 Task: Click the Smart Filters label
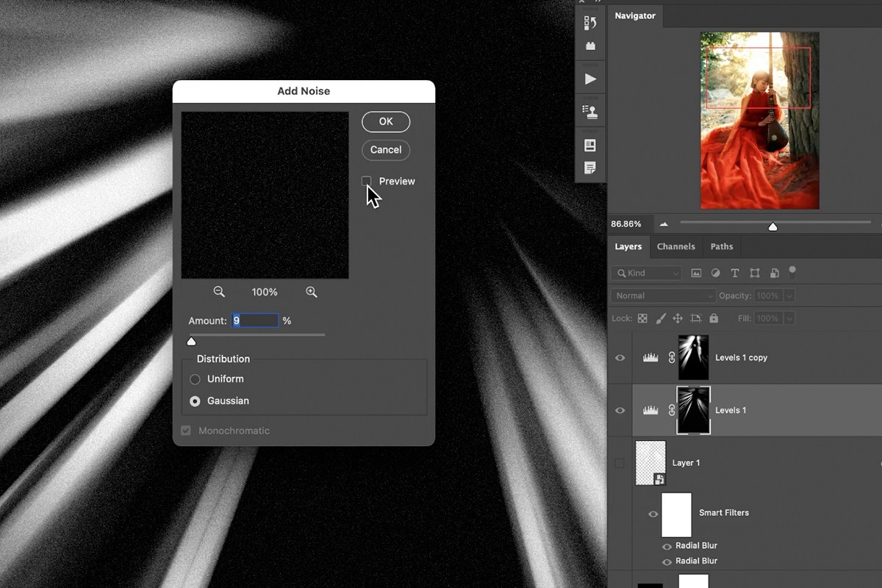coord(724,513)
